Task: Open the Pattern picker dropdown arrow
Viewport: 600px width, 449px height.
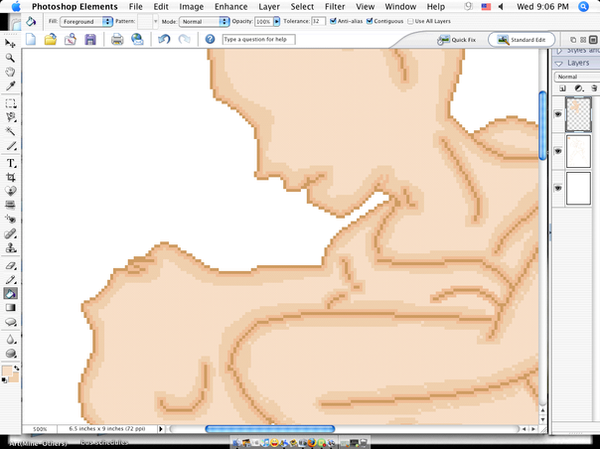Action: pos(155,21)
